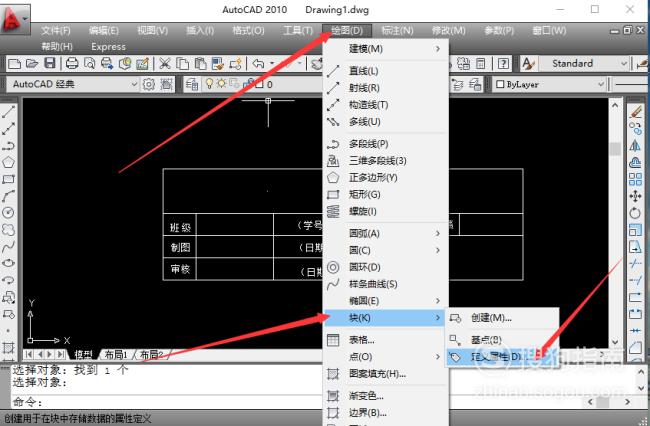Switch to the 布局1 layout tab
Image resolution: width=650 pixels, height=426 pixels.
115,355
